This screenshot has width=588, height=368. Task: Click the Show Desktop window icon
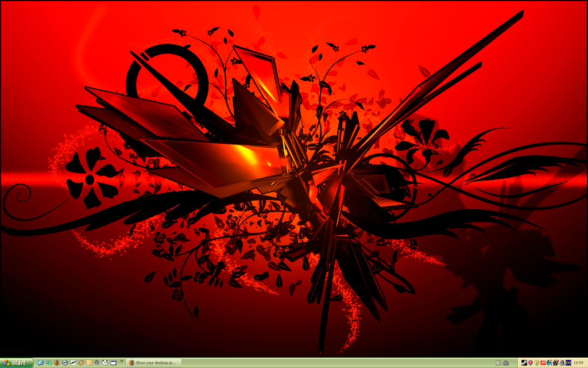tap(113, 363)
